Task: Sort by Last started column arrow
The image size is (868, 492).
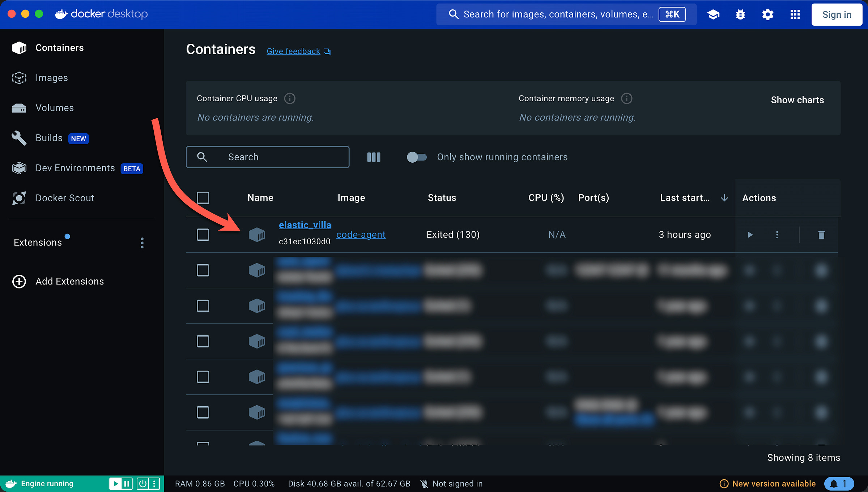Action: 724,198
